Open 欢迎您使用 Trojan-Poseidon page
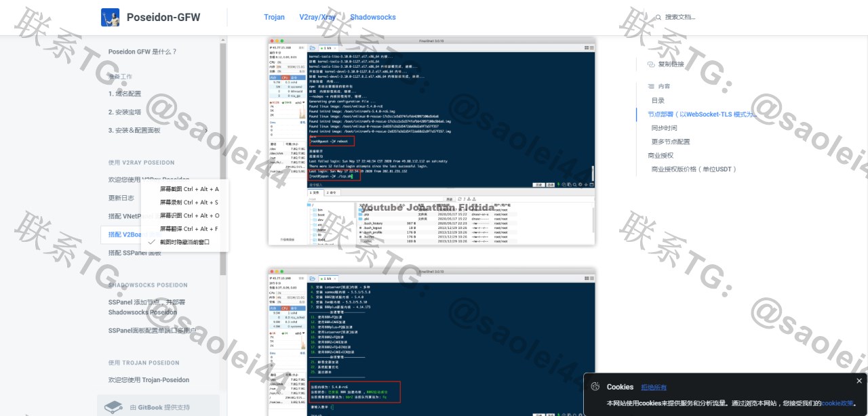Viewport: 868px width, 416px height. (x=149, y=379)
